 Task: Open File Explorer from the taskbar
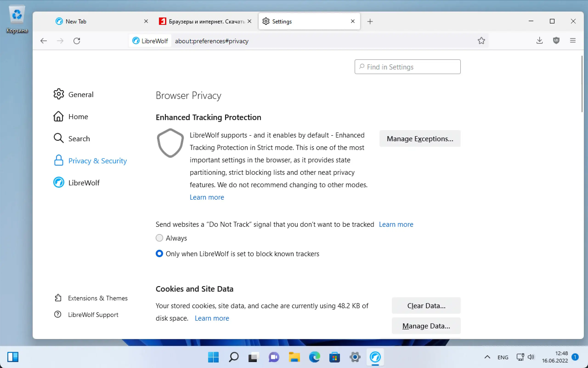coord(294,357)
